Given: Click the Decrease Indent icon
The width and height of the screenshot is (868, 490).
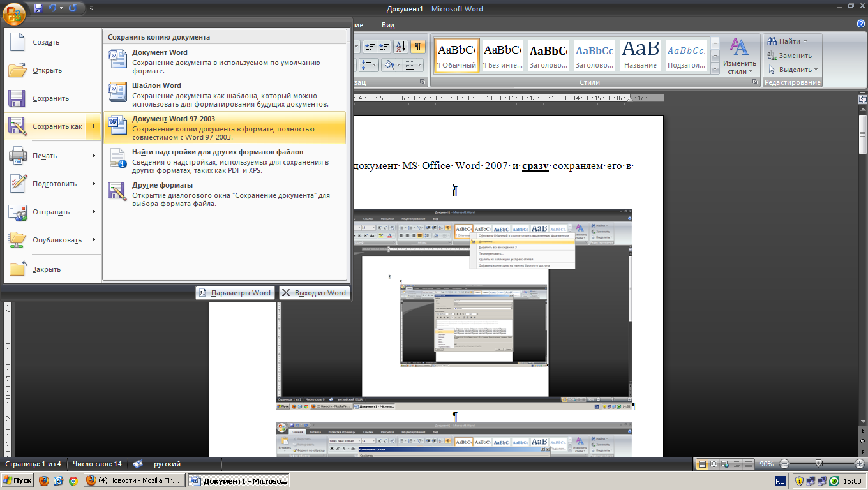Looking at the screenshot, I should [x=370, y=47].
